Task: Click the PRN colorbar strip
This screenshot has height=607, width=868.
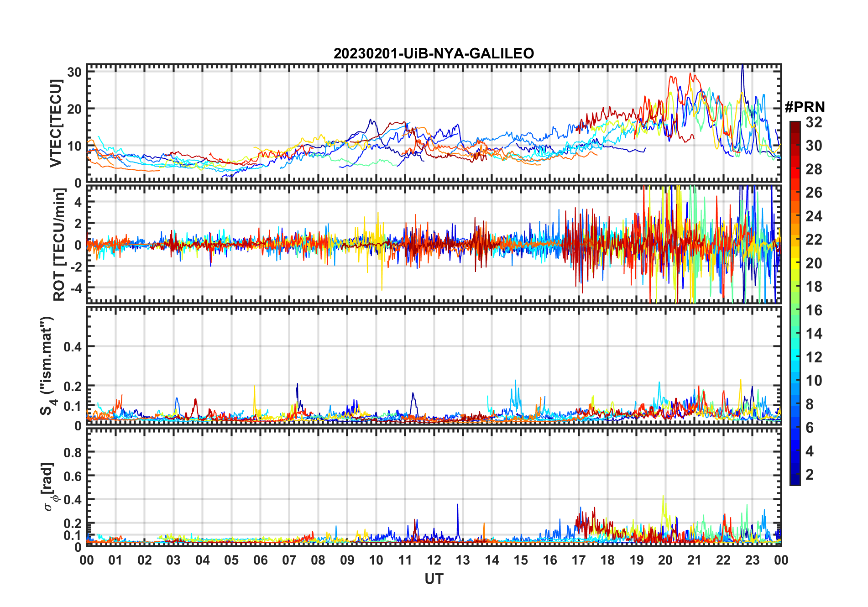Action: tap(795, 303)
